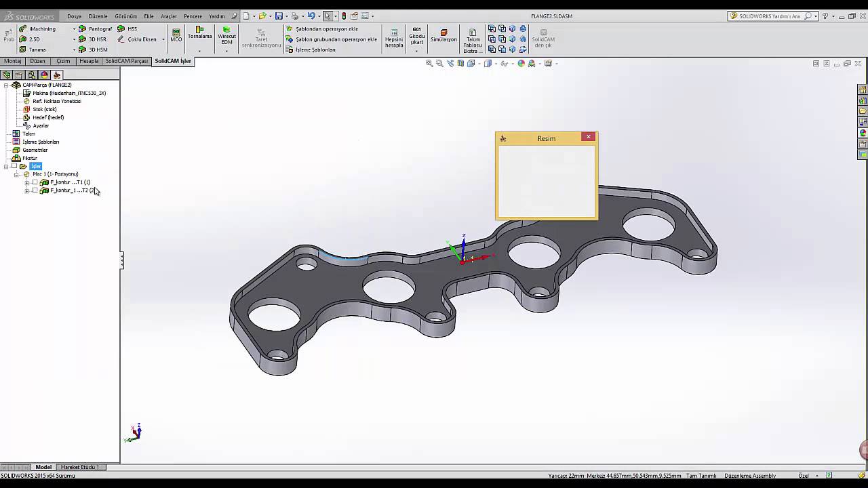Click the Zoom to Fit icon

click(429, 63)
